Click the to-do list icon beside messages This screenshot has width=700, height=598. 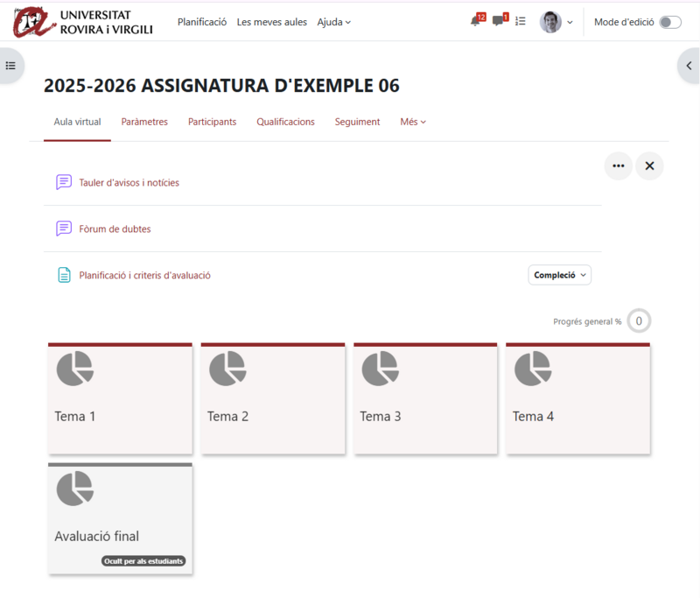click(520, 21)
